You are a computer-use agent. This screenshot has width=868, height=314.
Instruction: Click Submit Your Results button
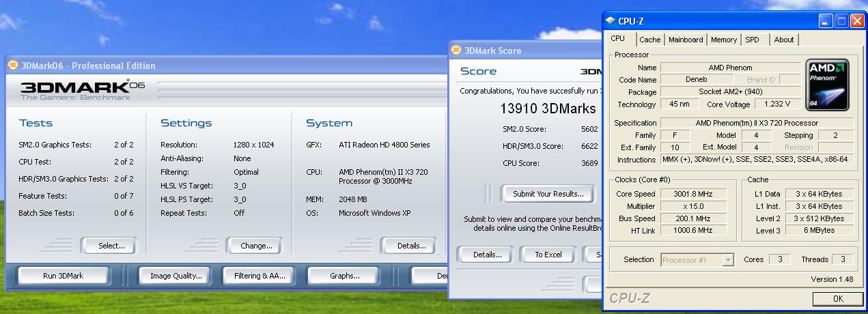click(548, 194)
